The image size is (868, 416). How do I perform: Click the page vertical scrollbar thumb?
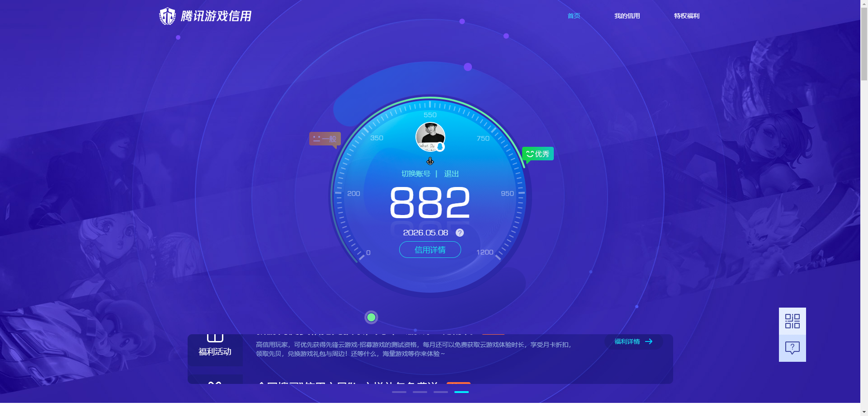[864, 44]
